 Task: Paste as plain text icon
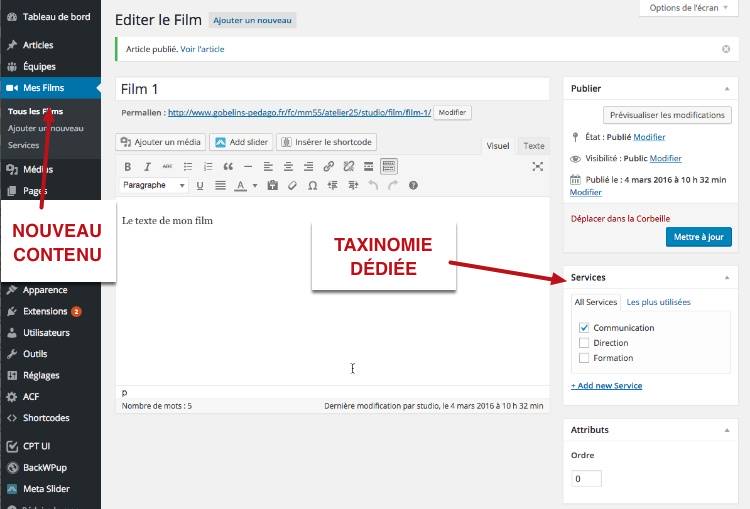(273, 185)
